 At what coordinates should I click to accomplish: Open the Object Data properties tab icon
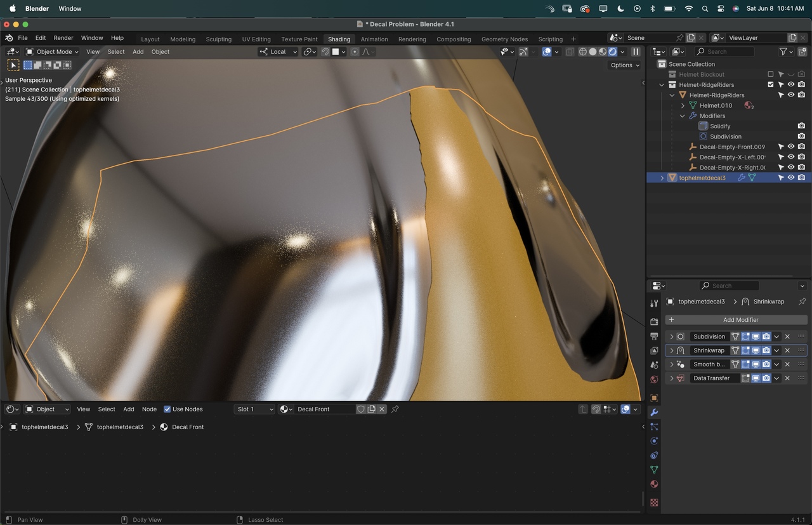coord(654,470)
